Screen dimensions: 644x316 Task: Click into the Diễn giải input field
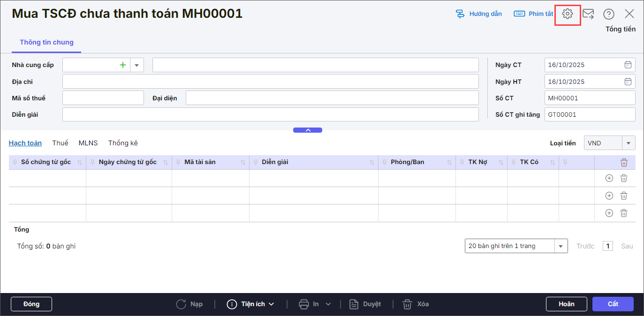click(x=270, y=114)
